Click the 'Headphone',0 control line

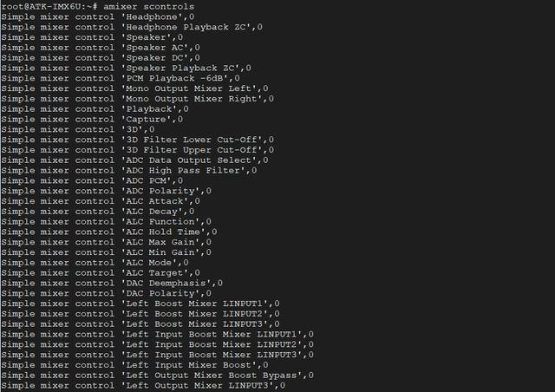click(x=98, y=17)
